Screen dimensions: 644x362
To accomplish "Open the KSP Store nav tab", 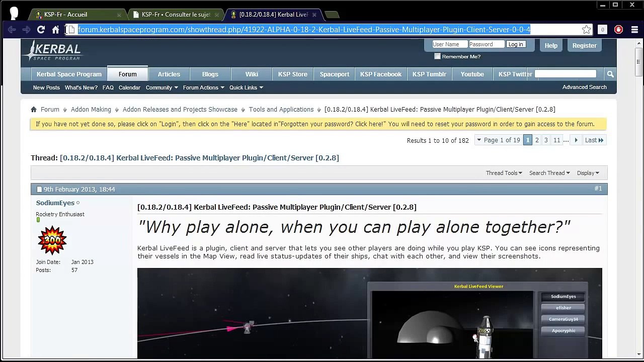I will (x=293, y=74).
